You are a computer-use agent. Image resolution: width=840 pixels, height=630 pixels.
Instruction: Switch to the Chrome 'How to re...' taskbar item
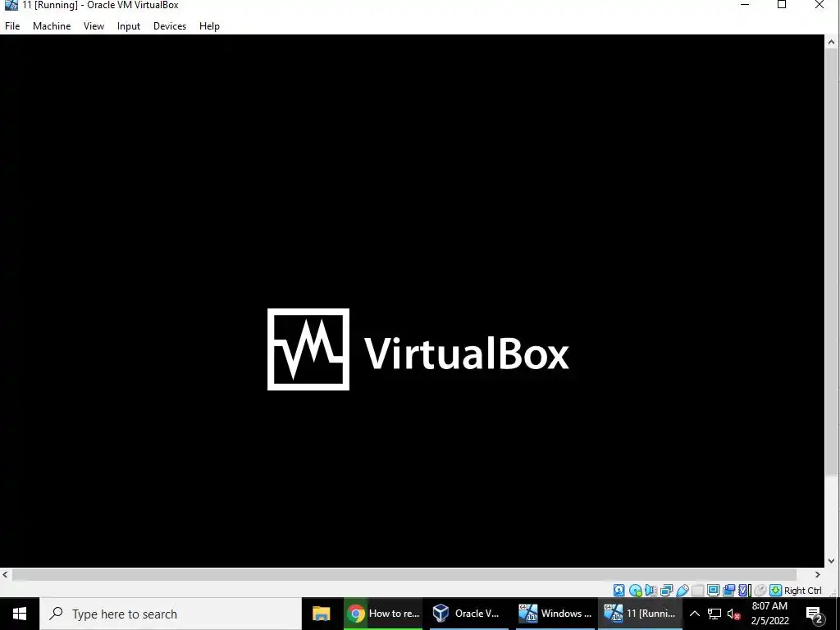383,614
